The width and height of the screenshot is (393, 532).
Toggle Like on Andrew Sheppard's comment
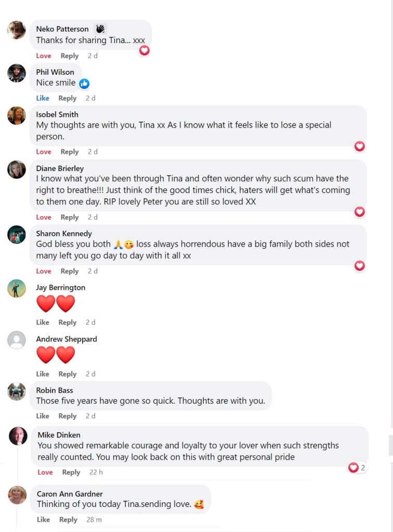[x=43, y=374]
